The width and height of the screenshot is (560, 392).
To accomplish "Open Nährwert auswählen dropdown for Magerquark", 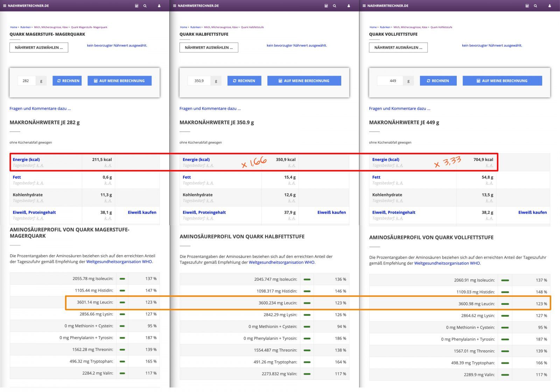I will point(39,48).
